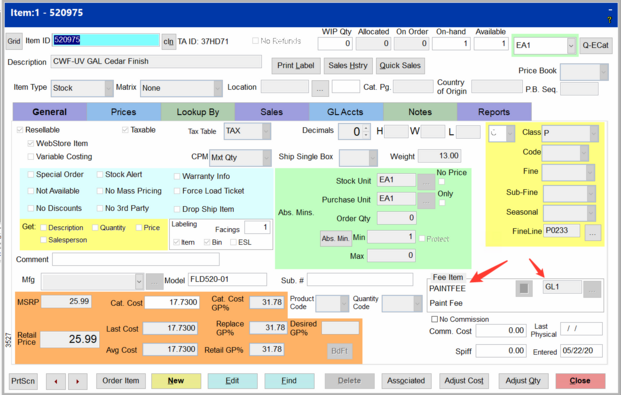The width and height of the screenshot is (621, 395).
Task: Click the Find button
Action: click(x=289, y=381)
